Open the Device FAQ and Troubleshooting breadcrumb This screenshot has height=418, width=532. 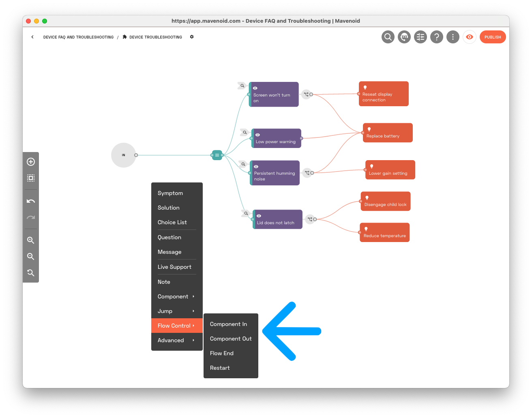(78, 37)
